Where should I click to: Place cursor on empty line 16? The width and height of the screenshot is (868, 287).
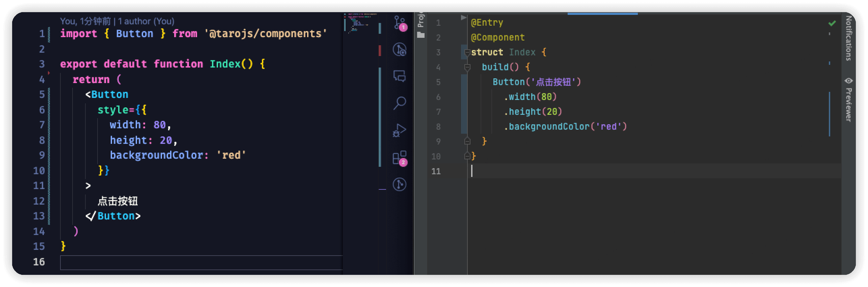(201, 262)
